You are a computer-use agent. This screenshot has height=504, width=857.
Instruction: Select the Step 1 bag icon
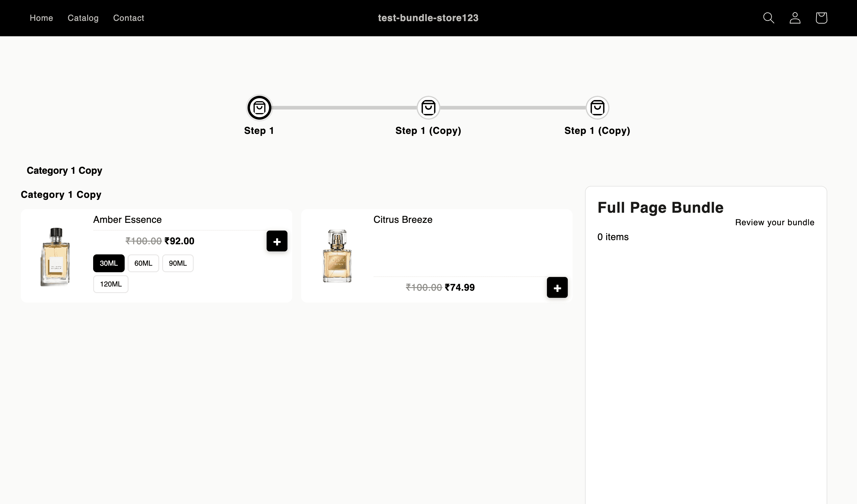point(259,108)
